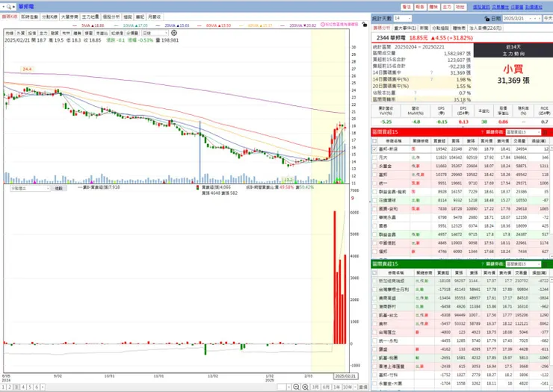This screenshot has height=392, width=553.
Task: Click the small input box before the zoom icons
Action: point(282,387)
